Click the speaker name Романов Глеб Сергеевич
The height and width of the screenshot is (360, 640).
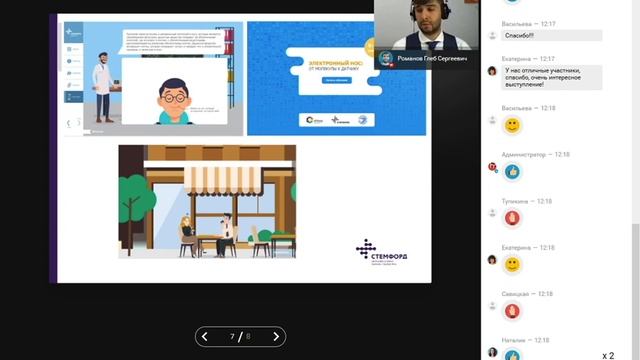(x=432, y=59)
